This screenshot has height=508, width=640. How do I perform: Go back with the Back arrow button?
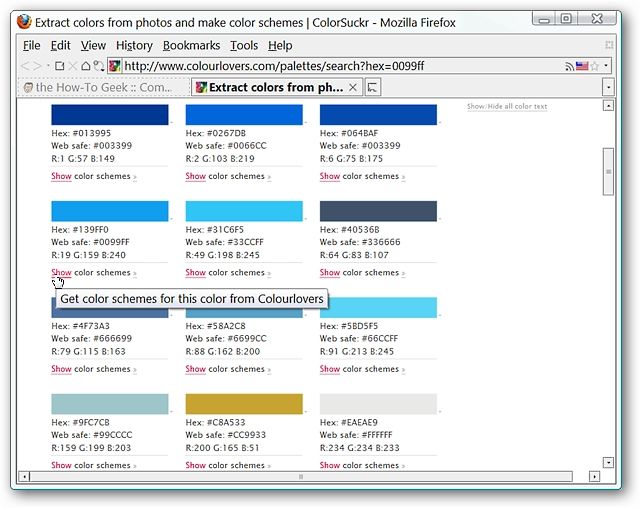(x=25, y=66)
